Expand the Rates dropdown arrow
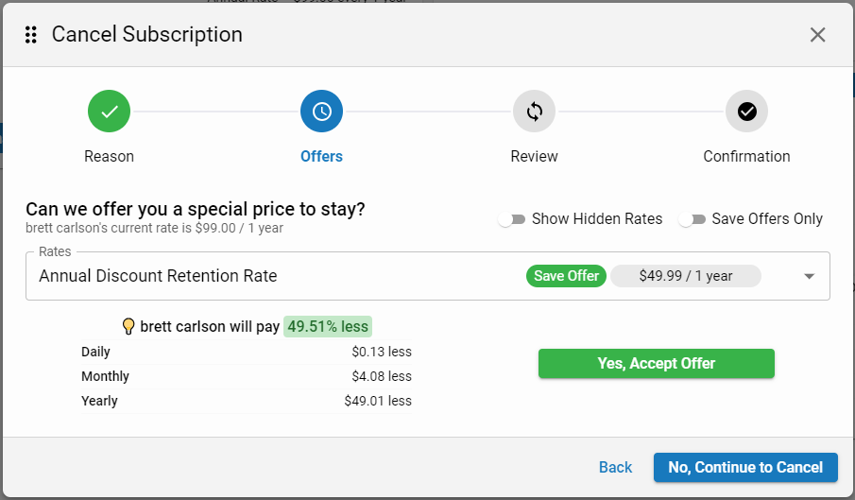The width and height of the screenshot is (855, 500). [809, 277]
